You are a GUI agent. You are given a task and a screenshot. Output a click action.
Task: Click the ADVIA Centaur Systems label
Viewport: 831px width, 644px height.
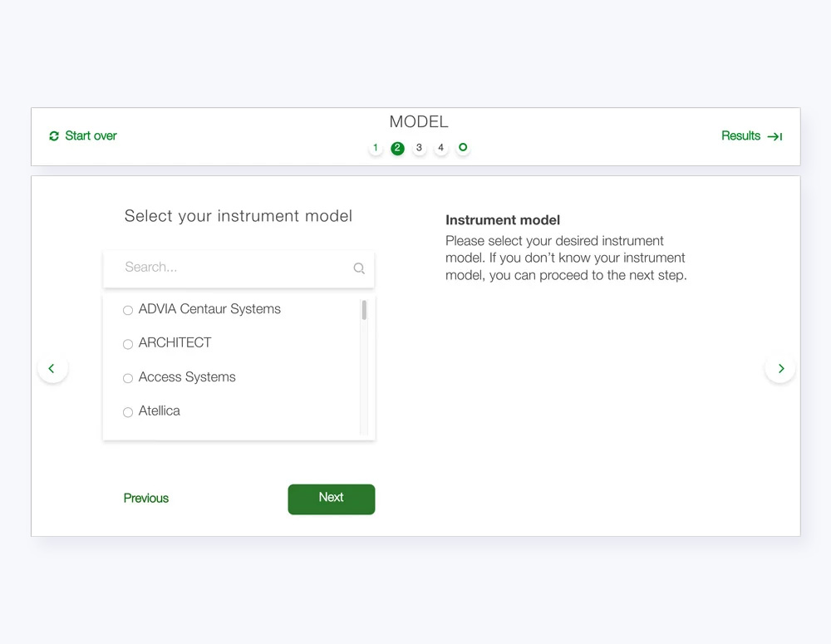[x=209, y=309]
